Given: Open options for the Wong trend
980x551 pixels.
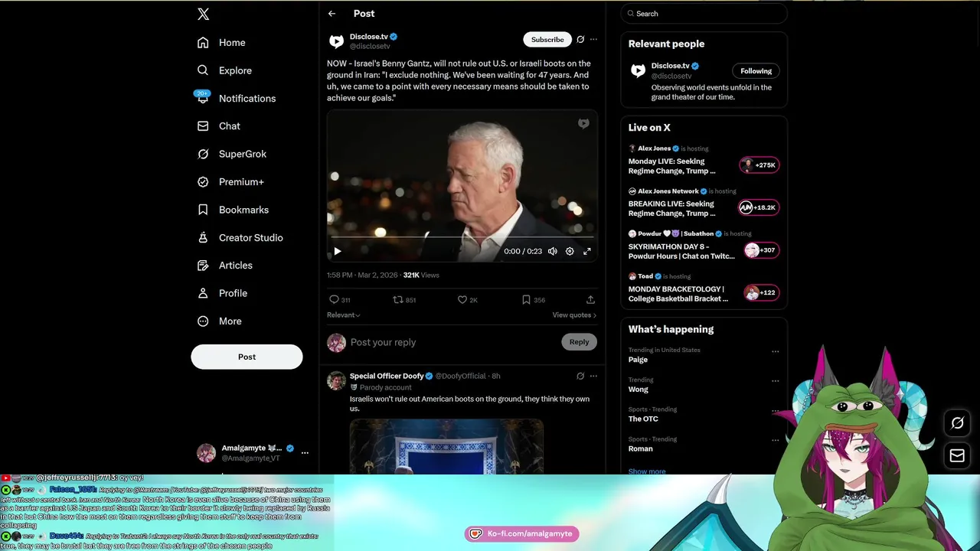Looking at the screenshot, I should click(x=775, y=380).
